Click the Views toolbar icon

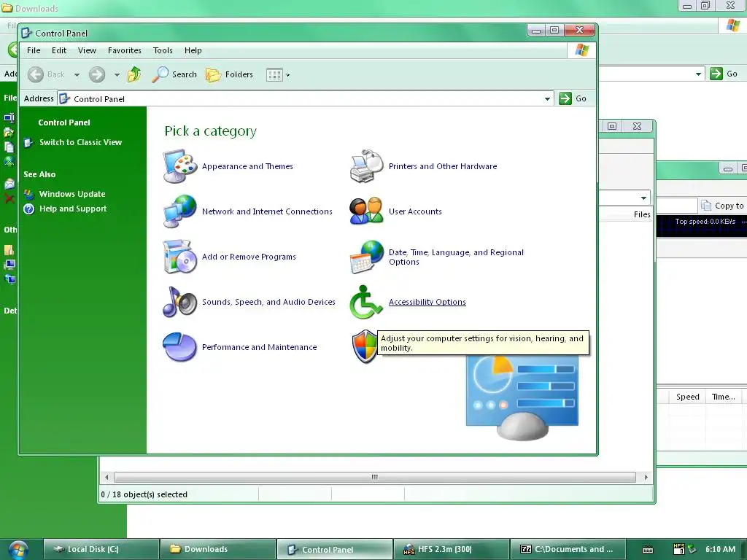(x=274, y=75)
